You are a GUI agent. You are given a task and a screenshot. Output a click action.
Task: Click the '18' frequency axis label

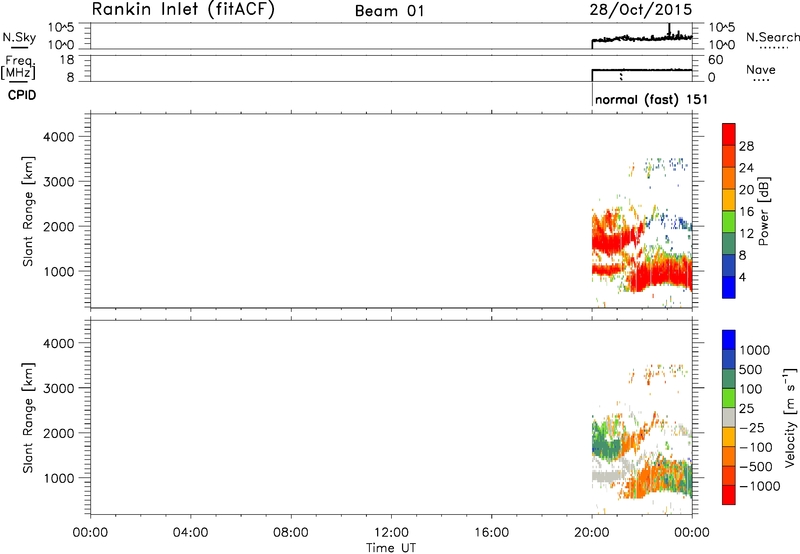(x=67, y=60)
